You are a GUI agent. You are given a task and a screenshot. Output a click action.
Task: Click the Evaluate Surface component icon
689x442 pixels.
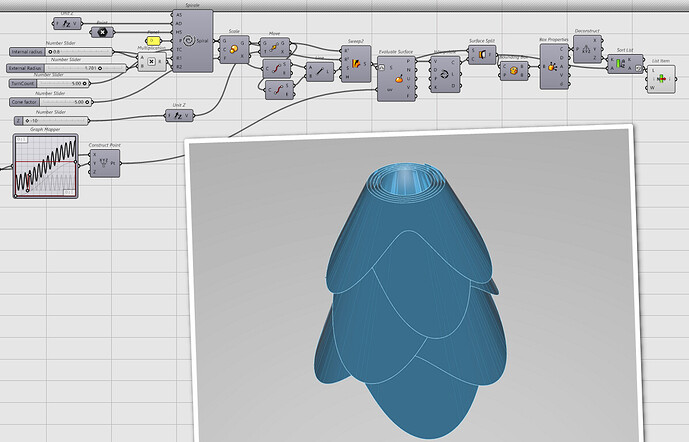[x=399, y=79]
